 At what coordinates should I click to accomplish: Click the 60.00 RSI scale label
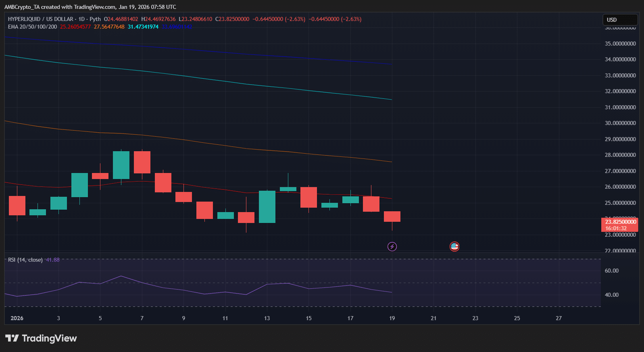611,271
